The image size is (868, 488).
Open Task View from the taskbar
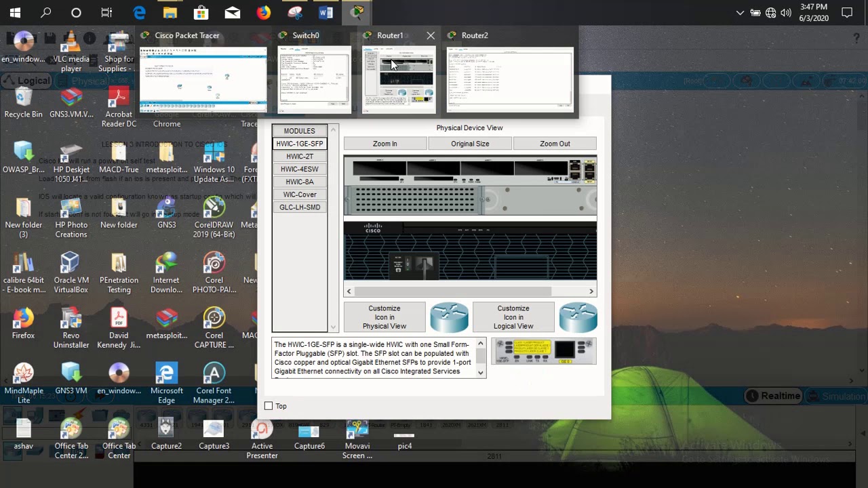pos(106,12)
